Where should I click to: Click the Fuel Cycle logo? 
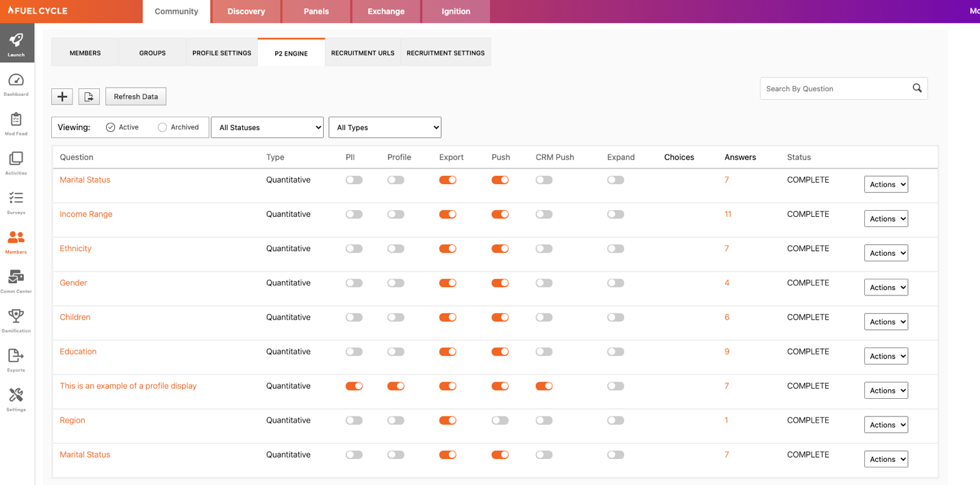click(38, 11)
